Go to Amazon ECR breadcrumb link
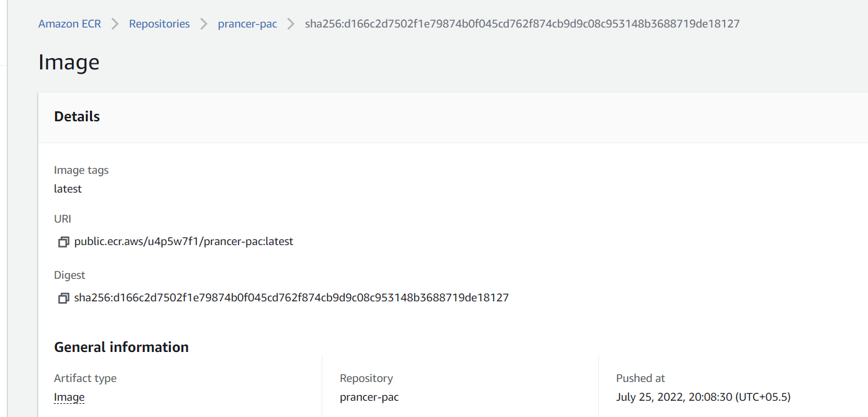 69,24
